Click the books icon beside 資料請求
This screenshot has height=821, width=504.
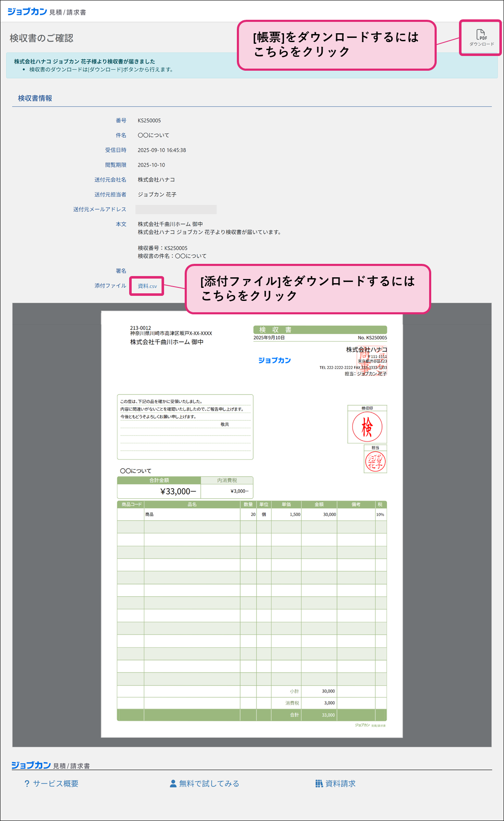click(319, 784)
